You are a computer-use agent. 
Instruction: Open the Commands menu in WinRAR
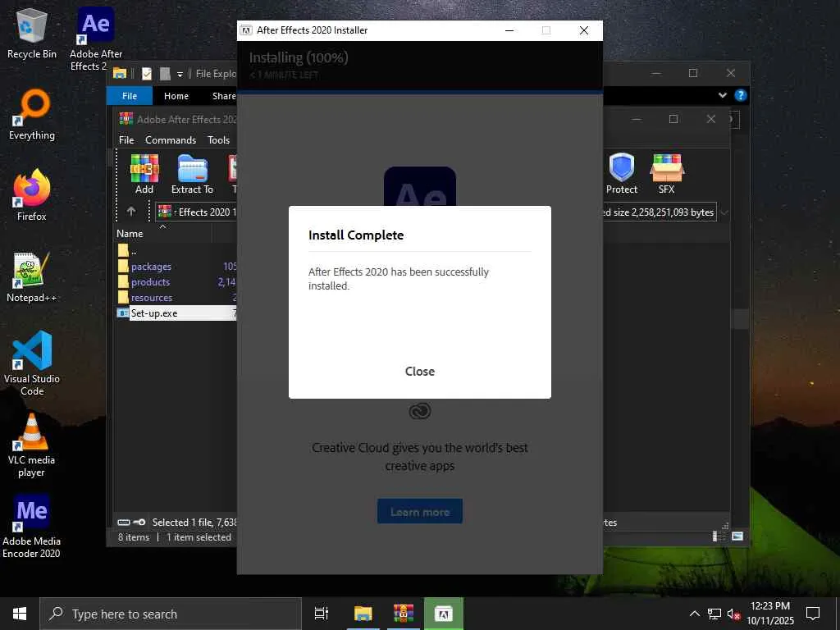(x=171, y=139)
